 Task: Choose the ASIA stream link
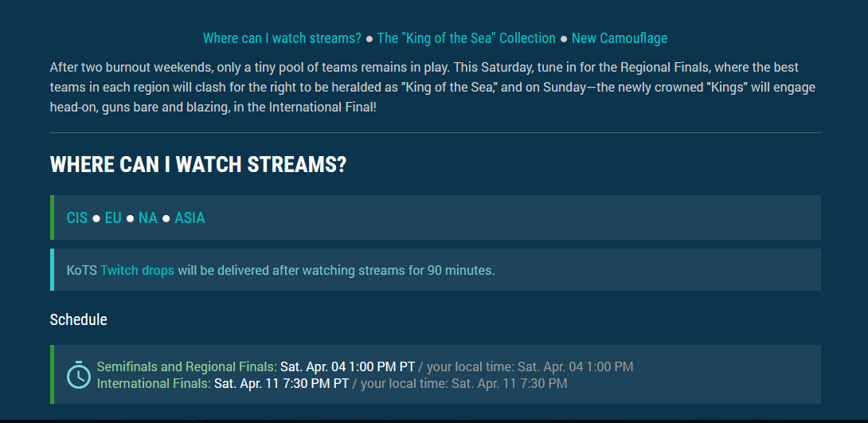pyautogui.click(x=190, y=217)
